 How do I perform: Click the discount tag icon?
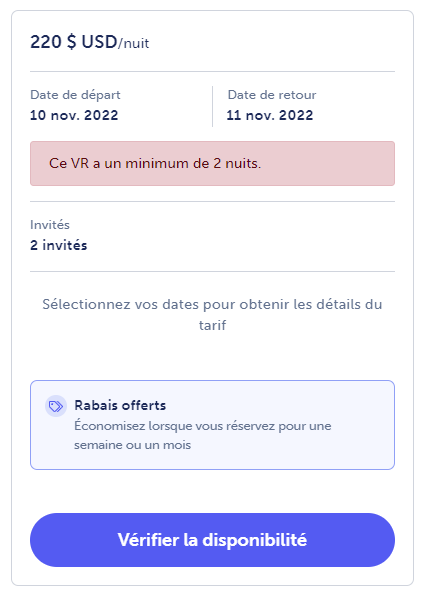[56, 406]
